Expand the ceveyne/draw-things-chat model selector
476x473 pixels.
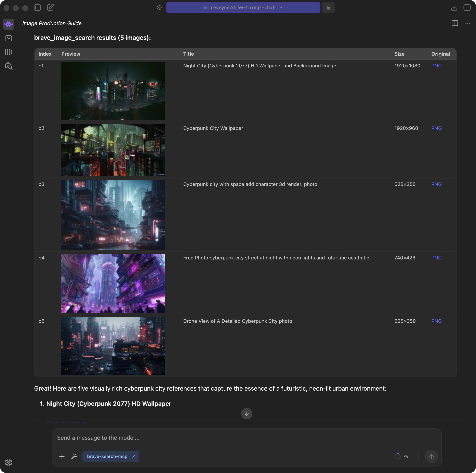(243, 8)
